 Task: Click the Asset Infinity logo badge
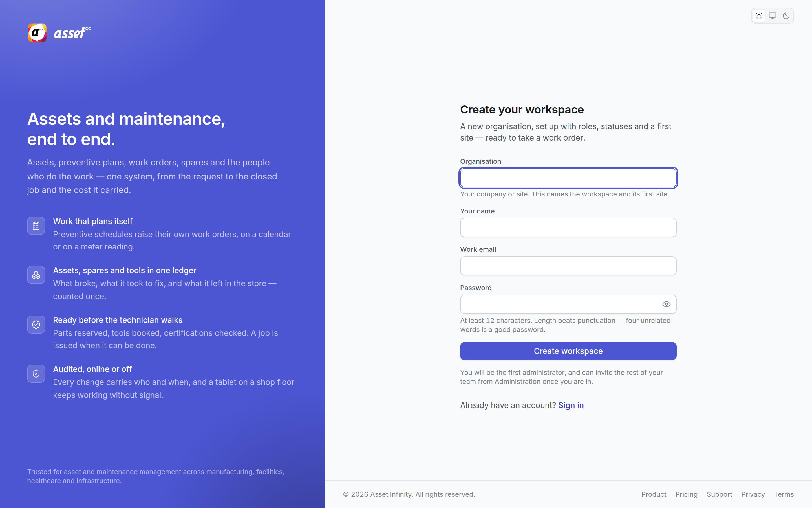(37, 33)
